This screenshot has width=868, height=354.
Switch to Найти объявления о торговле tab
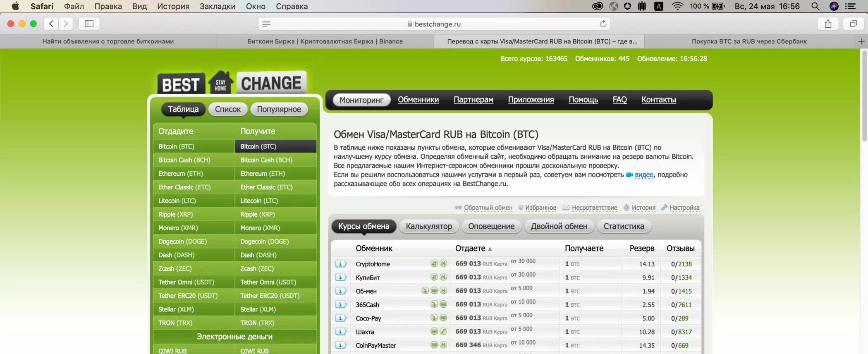coord(108,41)
